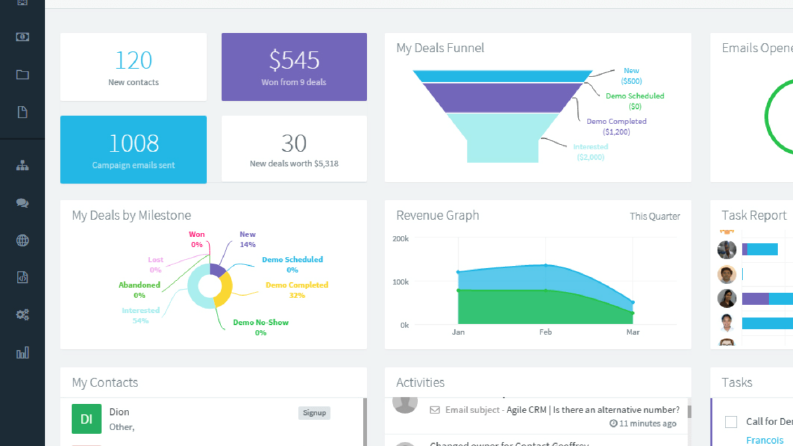Open the gears automation icon in sidebar
Image resolution: width=793 pixels, height=446 pixels.
click(22, 315)
